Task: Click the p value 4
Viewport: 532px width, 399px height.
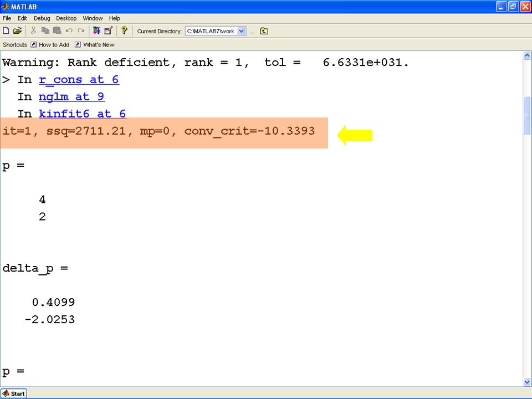Action: (x=42, y=199)
